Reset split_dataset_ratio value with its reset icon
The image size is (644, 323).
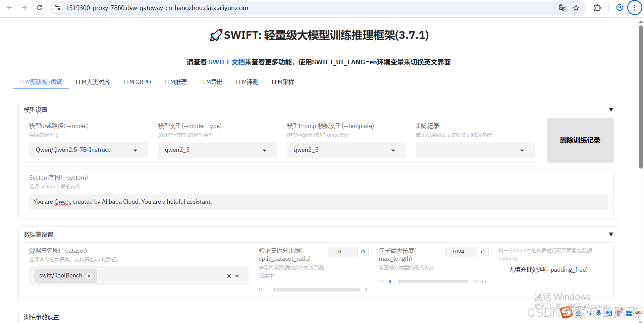tap(363, 252)
